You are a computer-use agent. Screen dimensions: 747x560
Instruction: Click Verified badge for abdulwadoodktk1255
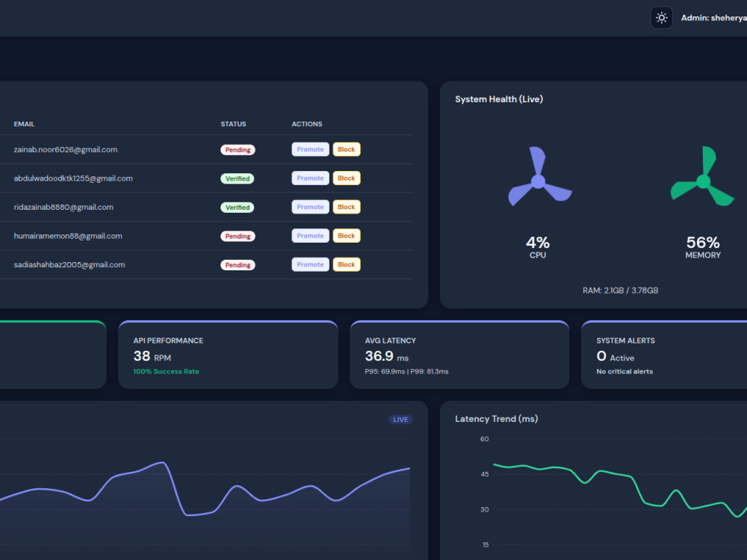coord(238,178)
